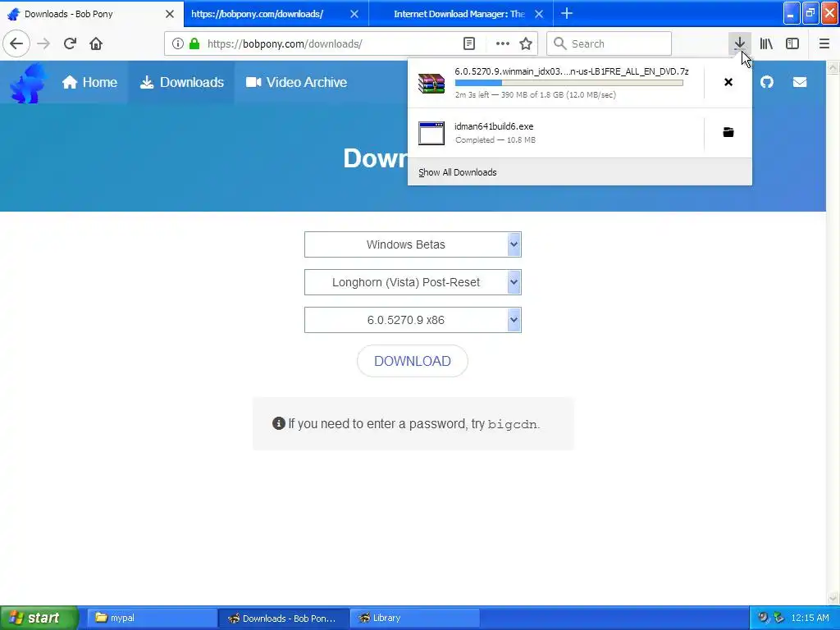Click the idman641build6.exe file icon

431,134
